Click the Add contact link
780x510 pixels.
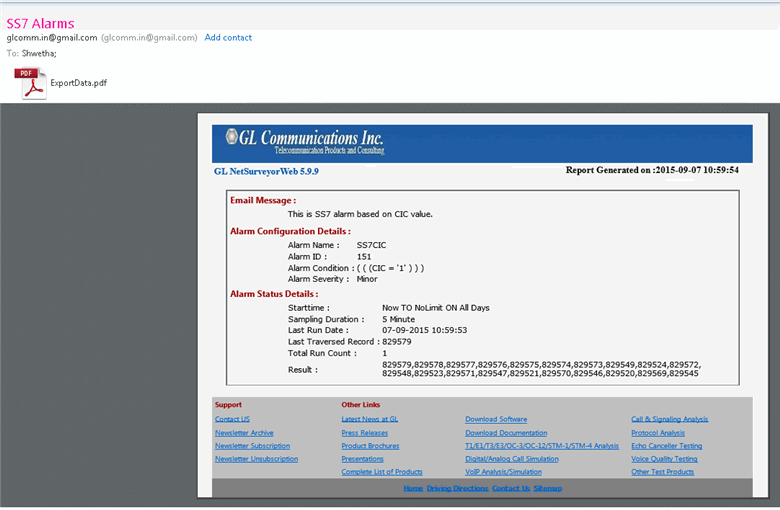(x=228, y=38)
